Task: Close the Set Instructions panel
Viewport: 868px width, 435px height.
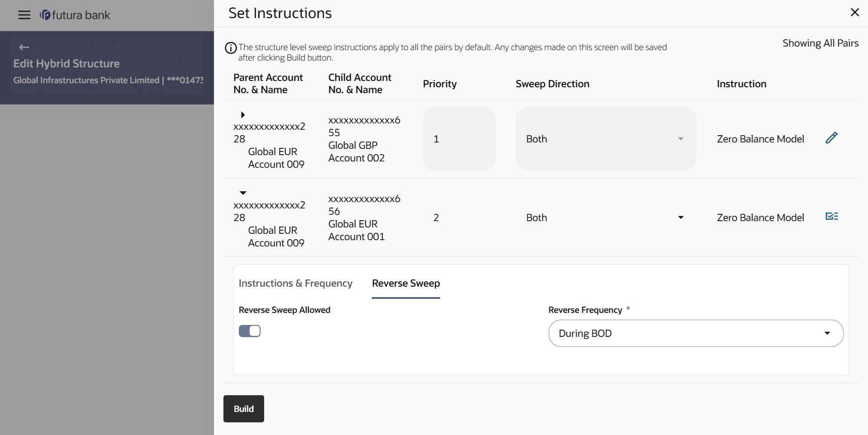Action: (854, 13)
